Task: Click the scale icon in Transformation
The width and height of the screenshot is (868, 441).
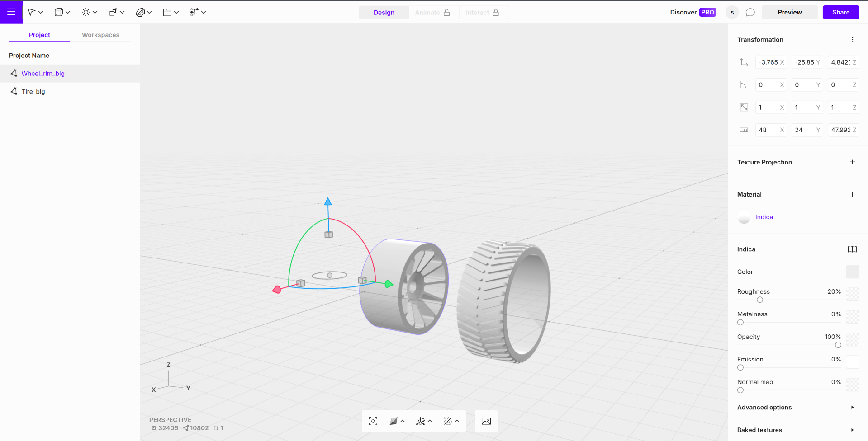Action: pos(744,108)
